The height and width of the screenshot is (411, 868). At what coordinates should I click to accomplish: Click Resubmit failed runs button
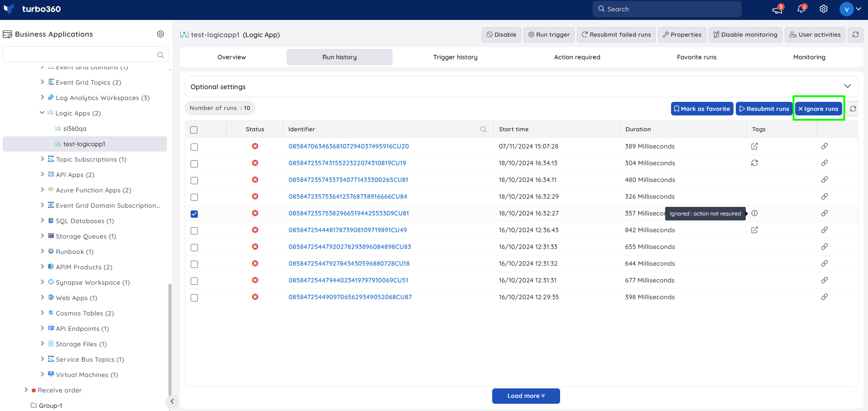pos(616,34)
